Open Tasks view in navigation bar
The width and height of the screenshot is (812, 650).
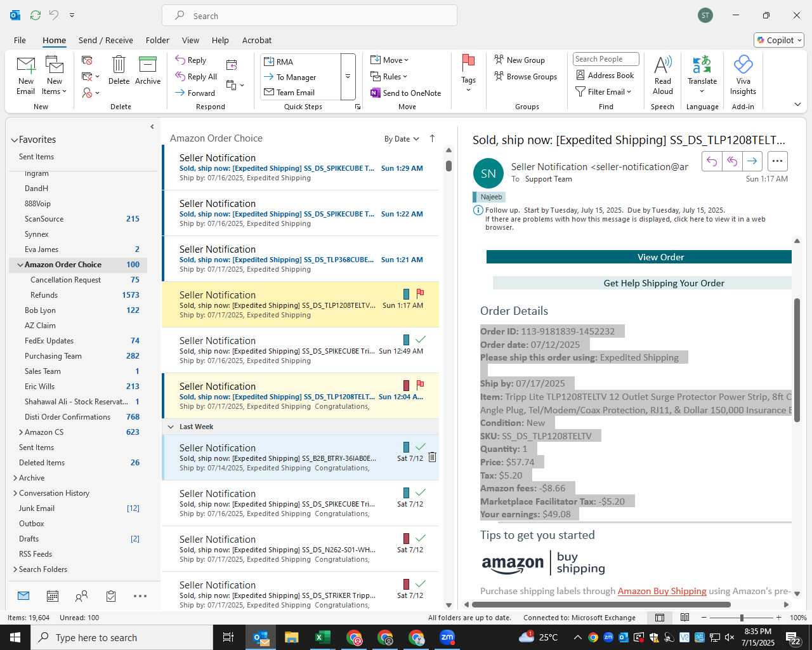(x=111, y=596)
